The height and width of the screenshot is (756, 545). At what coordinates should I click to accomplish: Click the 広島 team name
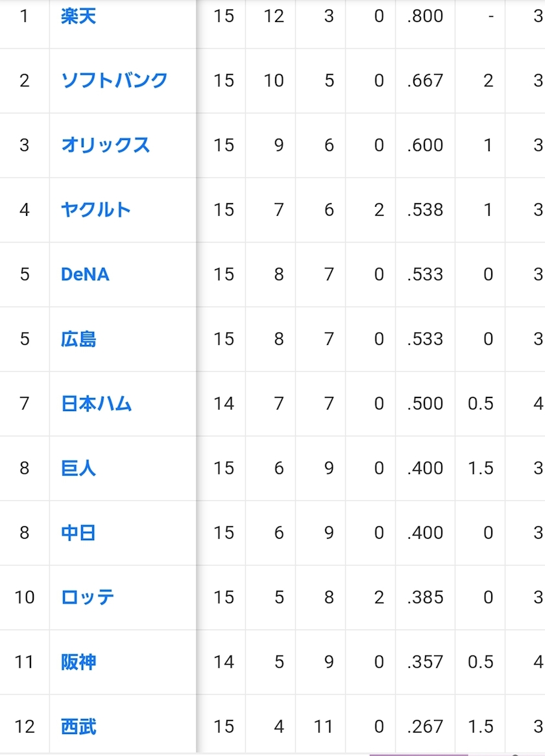(x=79, y=339)
